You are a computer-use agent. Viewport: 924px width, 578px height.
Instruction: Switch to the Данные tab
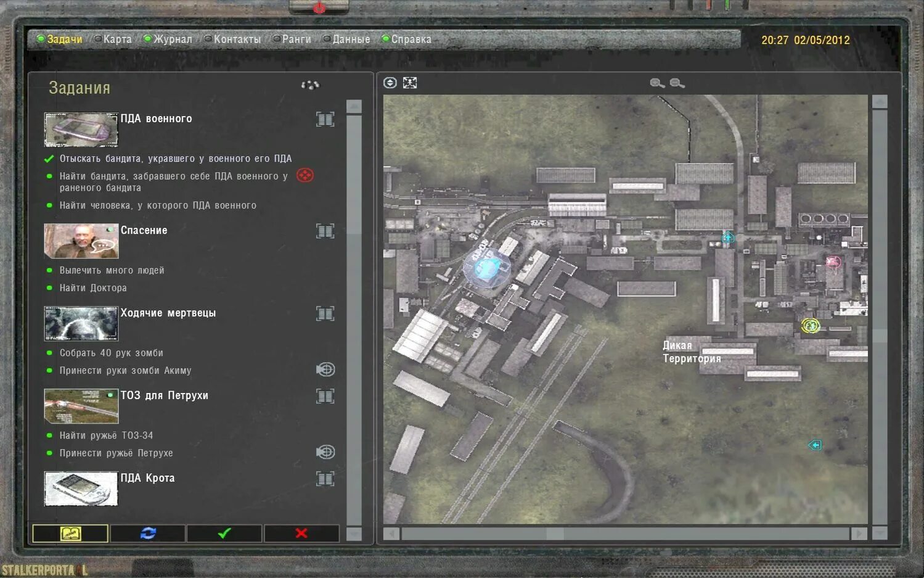click(347, 39)
